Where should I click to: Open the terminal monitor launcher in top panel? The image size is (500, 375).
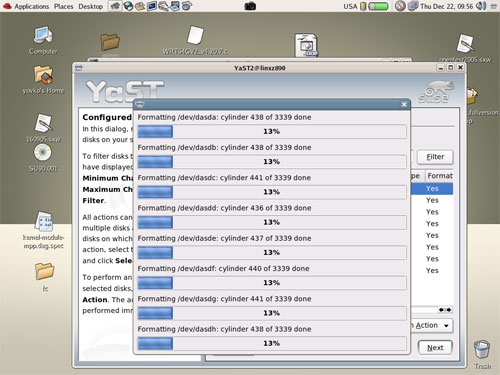coord(152,6)
